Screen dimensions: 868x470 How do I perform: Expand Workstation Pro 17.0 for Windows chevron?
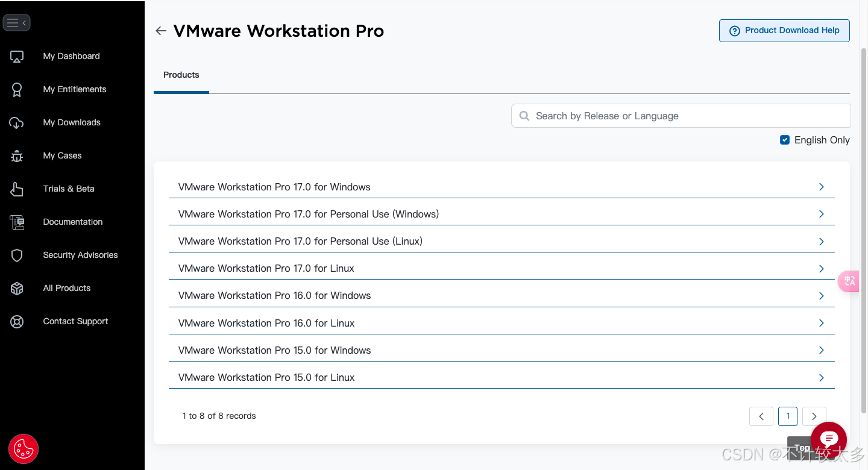click(x=821, y=187)
